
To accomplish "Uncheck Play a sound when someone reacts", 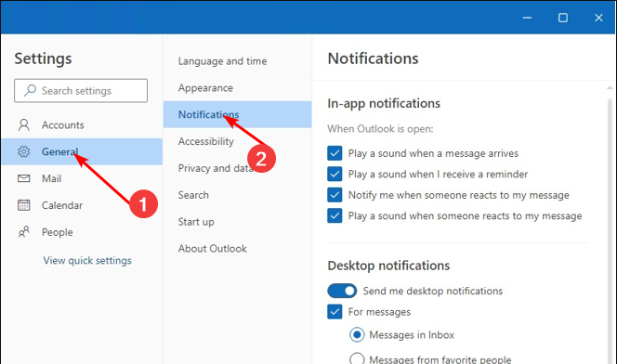I will click(x=335, y=215).
